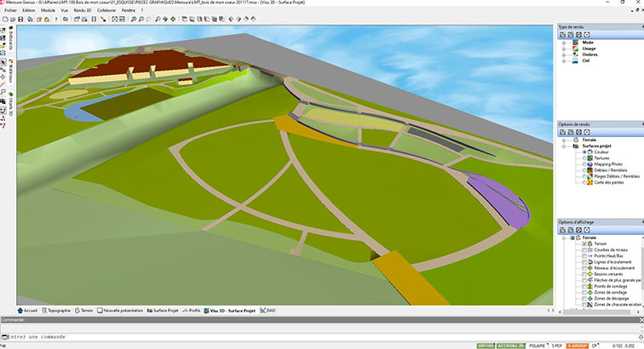Enable the Courbes de niveau checkbox
Viewport: 644px width, 349px height.
[x=586, y=249]
